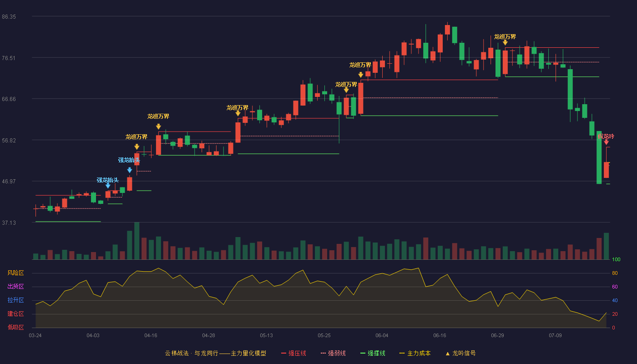Click the 出货区 zone label
This screenshot has height=364, width=637.
[x=15, y=287]
